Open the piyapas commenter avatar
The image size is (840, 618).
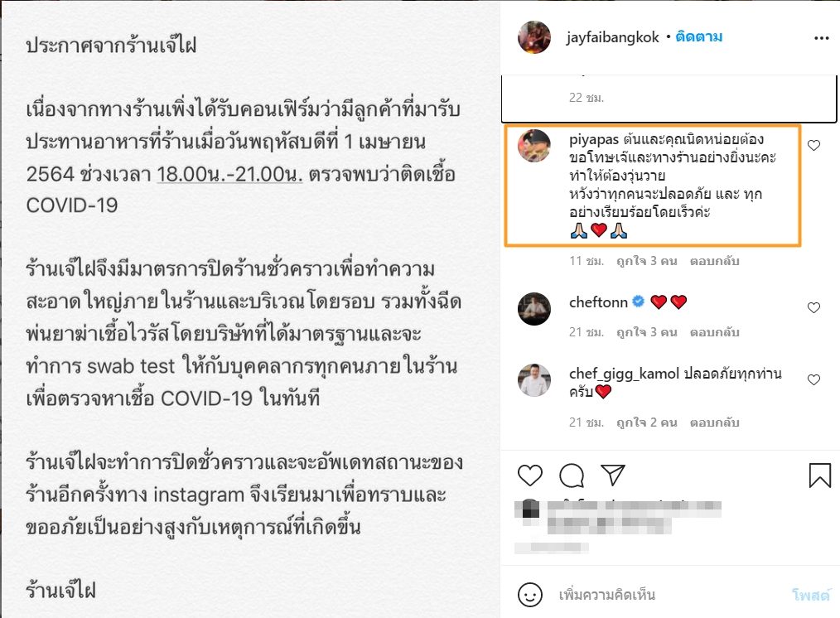(x=534, y=146)
